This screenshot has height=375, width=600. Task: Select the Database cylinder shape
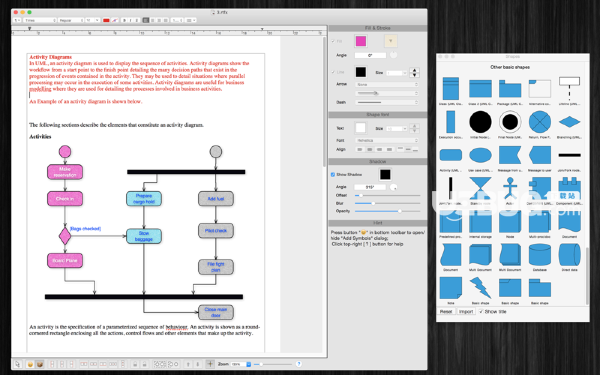(x=540, y=254)
